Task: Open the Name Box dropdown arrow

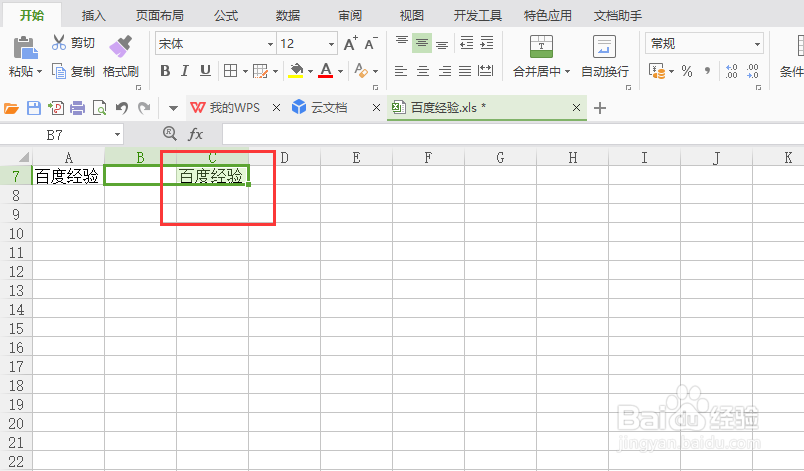Action: point(117,134)
